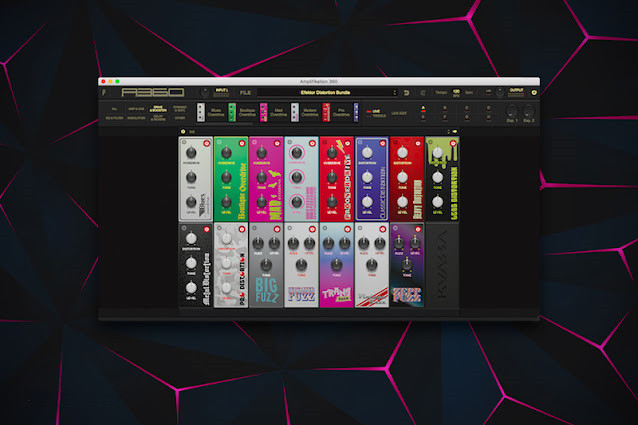Click the A360 logo
The width and height of the screenshot is (638, 425).
coord(153,93)
